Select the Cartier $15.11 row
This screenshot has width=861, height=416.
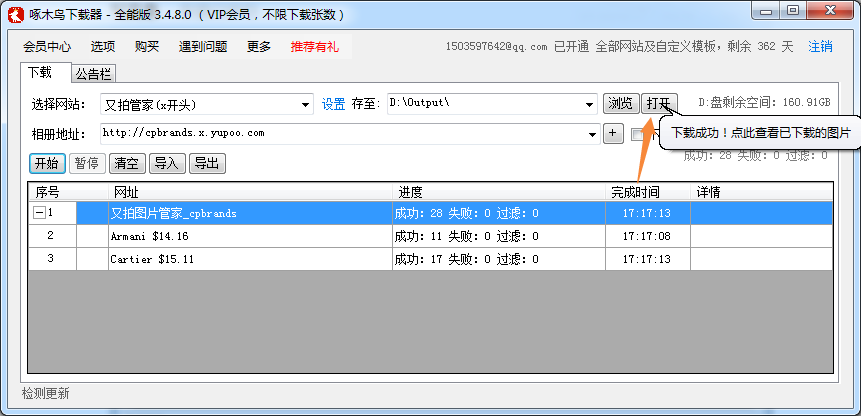[430, 259]
